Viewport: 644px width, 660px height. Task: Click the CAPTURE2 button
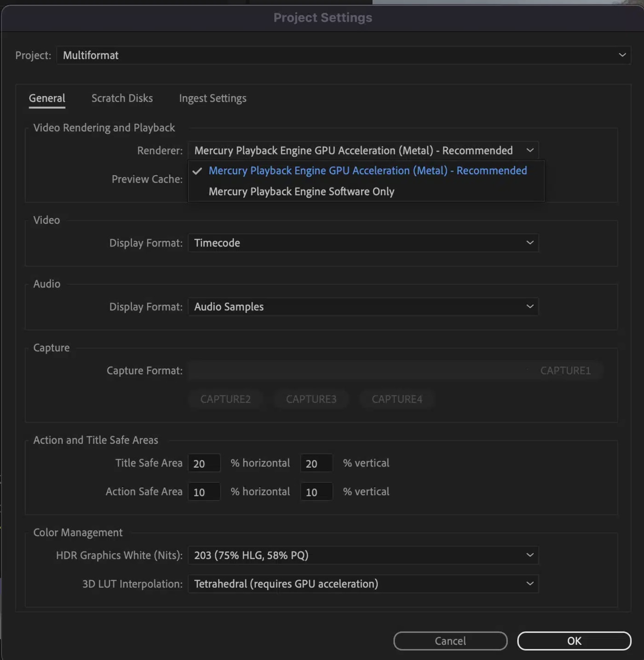point(225,399)
